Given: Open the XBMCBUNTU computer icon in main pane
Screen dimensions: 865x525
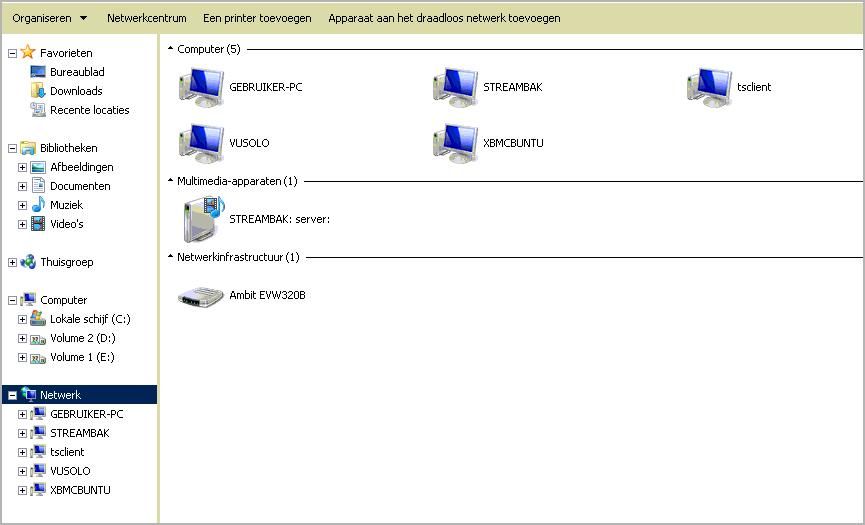Looking at the screenshot, I should click(455, 143).
